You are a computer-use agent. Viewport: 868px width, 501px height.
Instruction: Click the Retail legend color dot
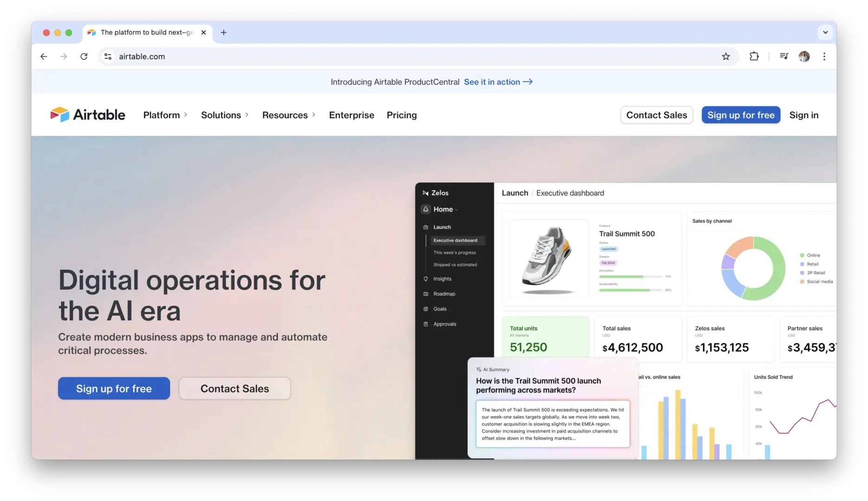(x=802, y=264)
